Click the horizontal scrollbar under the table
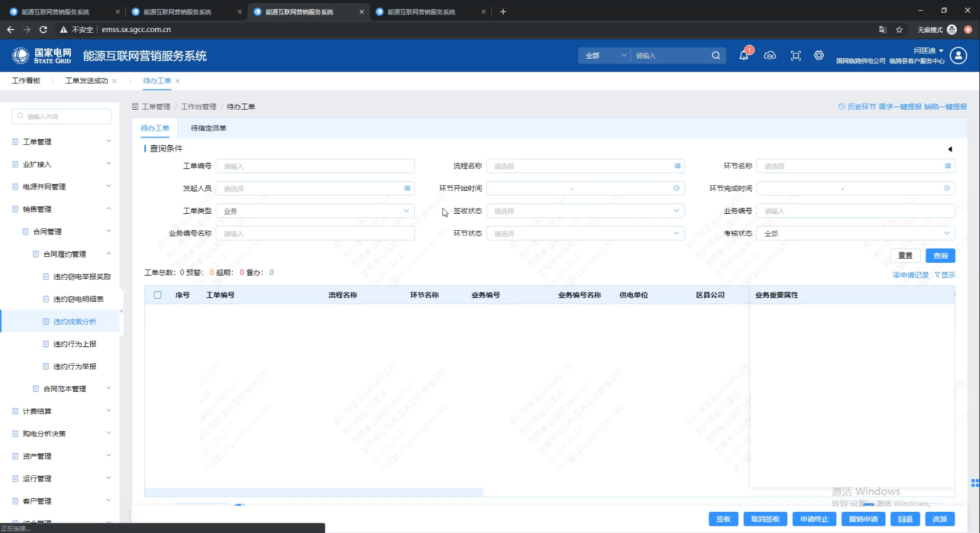Viewport: 980px width, 533px height. pyautogui.click(x=314, y=492)
